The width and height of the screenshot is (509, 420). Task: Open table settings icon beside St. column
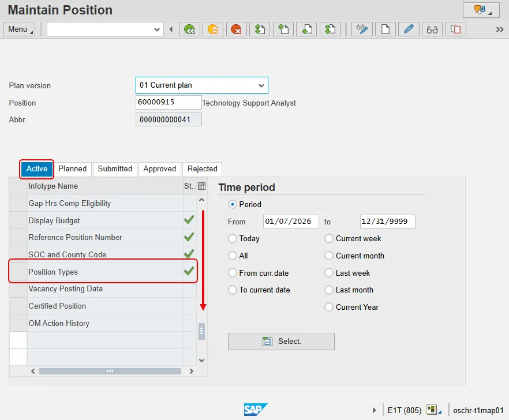pos(201,186)
